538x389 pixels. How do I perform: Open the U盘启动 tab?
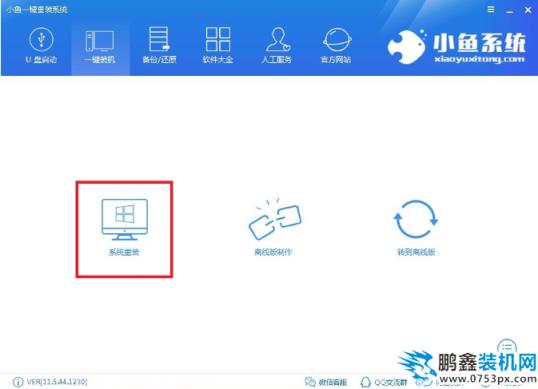click(x=41, y=46)
